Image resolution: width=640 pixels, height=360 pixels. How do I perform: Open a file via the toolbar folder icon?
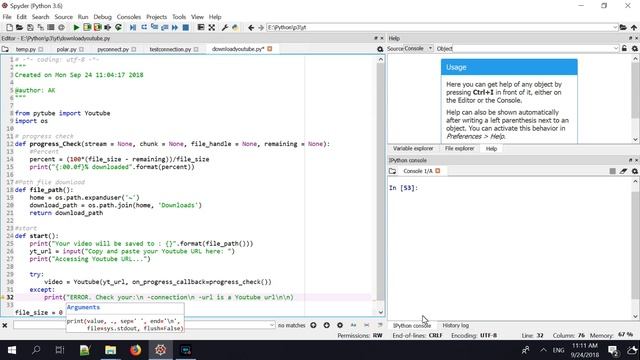pos(20,27)
